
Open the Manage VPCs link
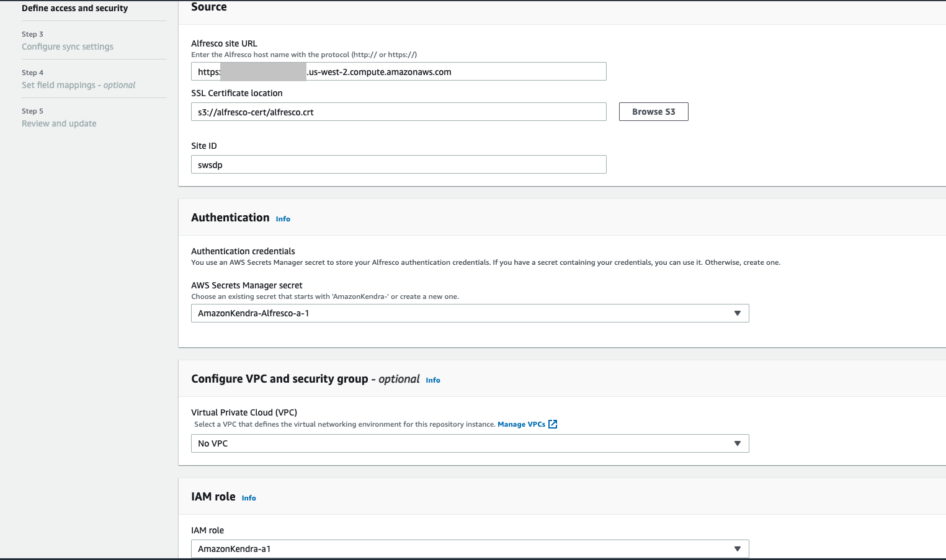tap(521, 424)
